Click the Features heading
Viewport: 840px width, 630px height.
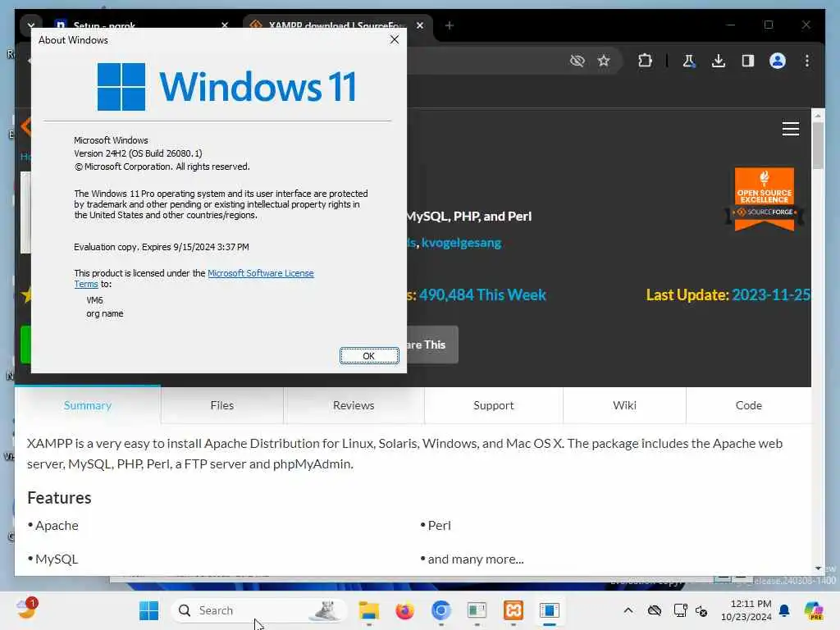coord(59,498)
